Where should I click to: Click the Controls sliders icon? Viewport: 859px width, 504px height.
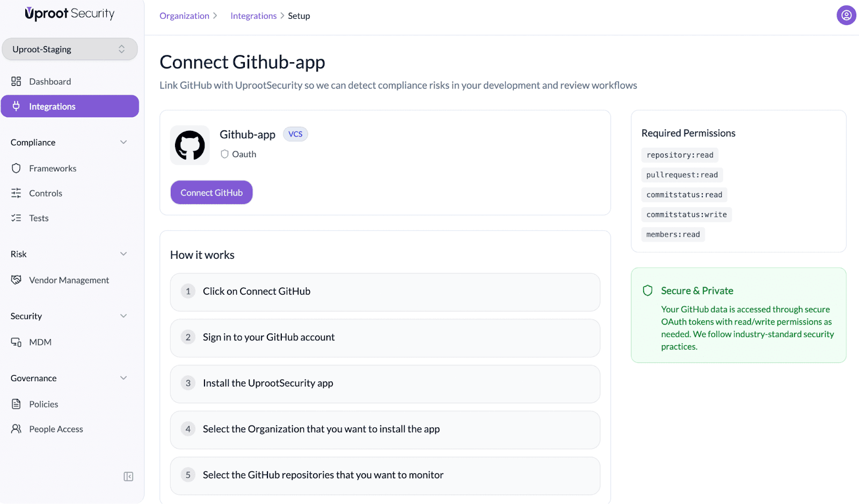pos(16,193)
